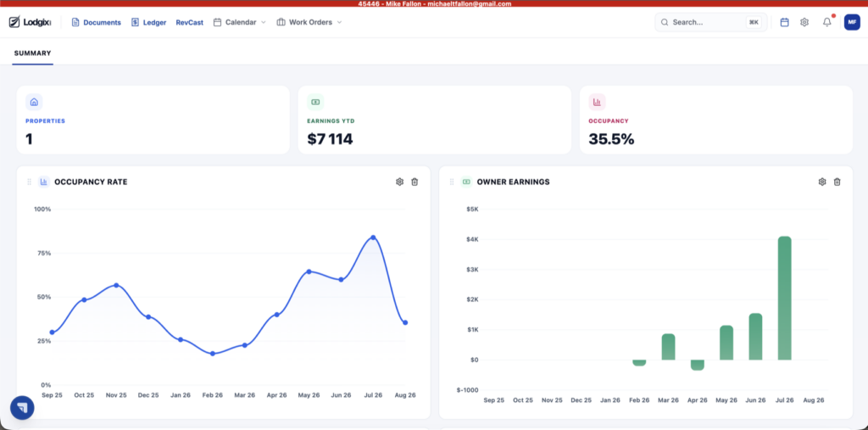Open the Ledger page
868x430 pixels.
[x=149, y=22]
